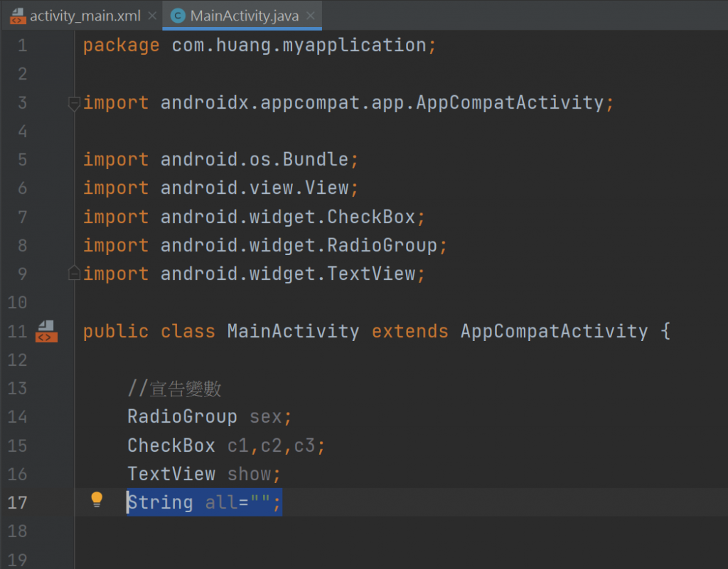This screenshot has width=728, height=569.
Task: Click the lightbulb quick-fix icon
Action: (x=97, y=500)
